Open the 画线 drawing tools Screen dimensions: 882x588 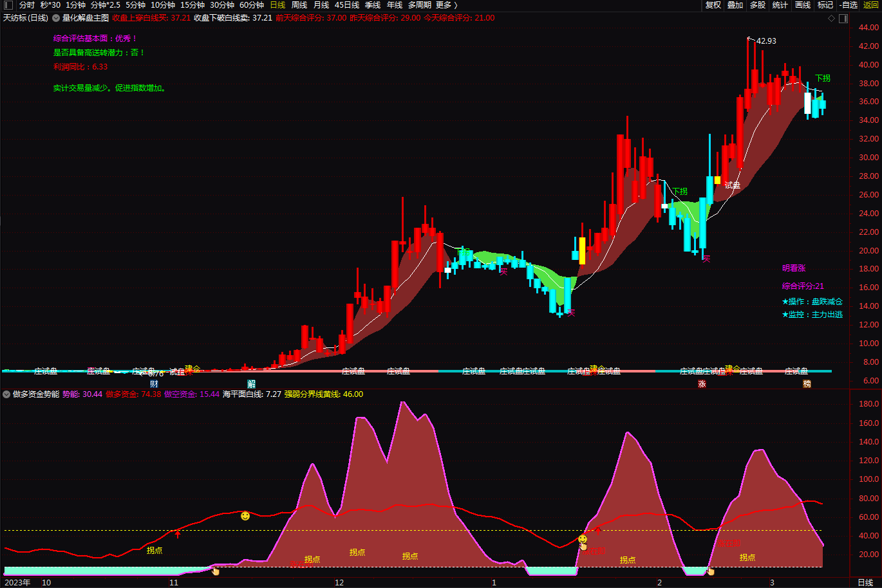point(803,5)
